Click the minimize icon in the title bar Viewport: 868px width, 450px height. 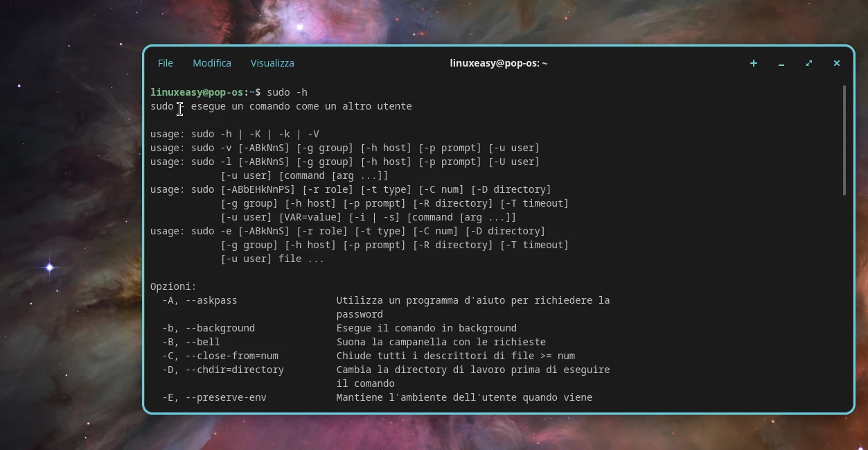click(781, 63)
